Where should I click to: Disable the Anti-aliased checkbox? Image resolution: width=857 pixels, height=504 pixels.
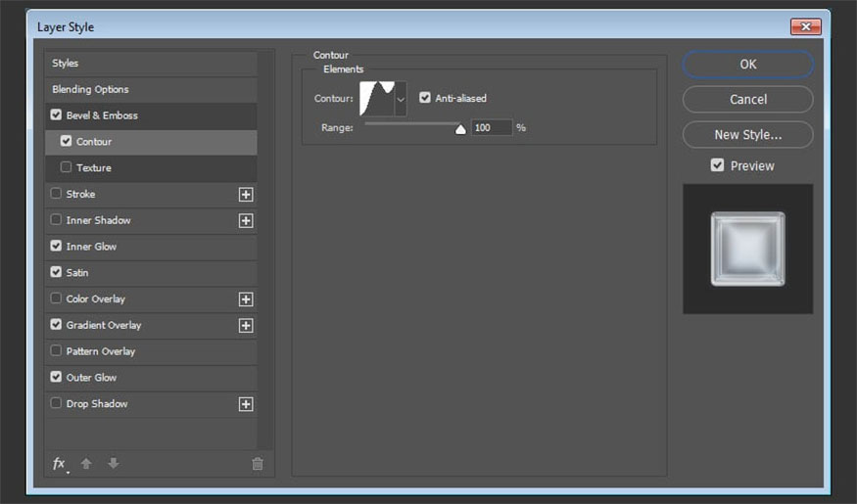425,98
